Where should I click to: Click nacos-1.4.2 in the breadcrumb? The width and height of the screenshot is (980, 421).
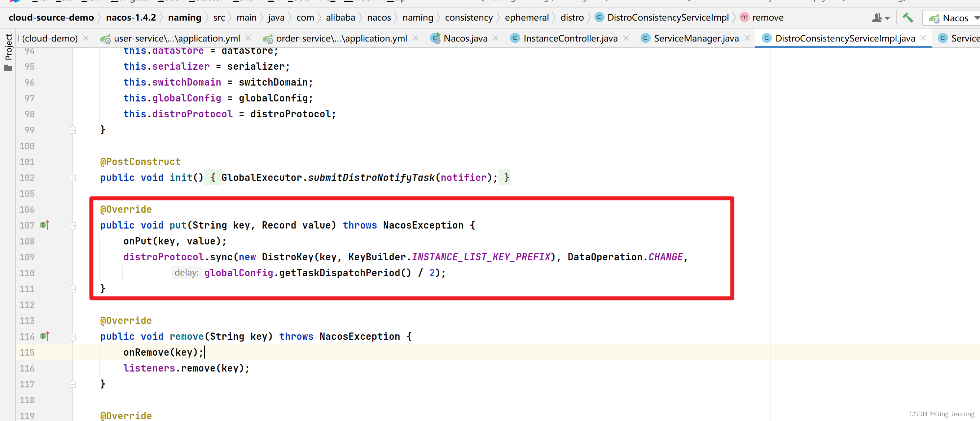click(131, 18)
